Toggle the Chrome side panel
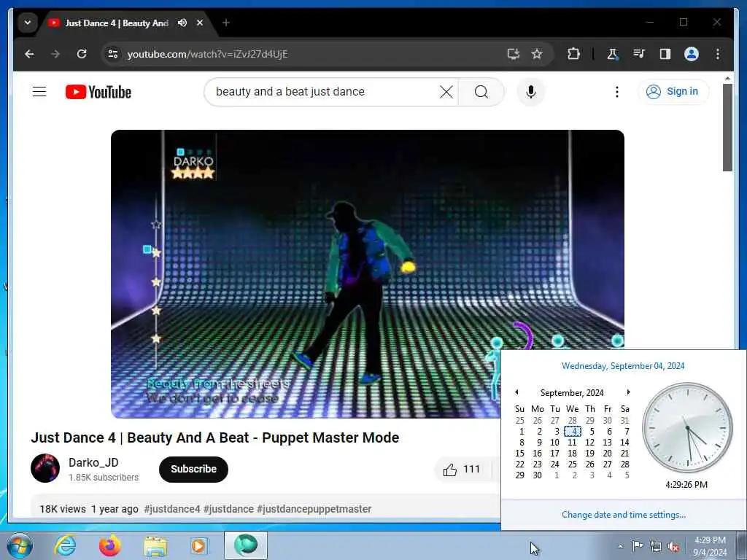Image resolution: width=747 pixels, height=560 pixels. (x=665, y=54)
